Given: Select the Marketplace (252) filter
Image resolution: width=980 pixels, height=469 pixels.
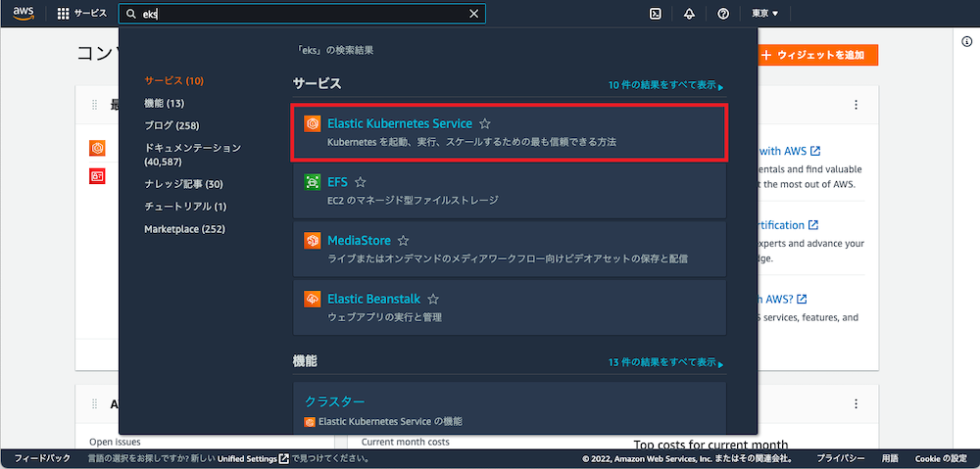Looking at the screenshot, I should (x=185, y=229).
